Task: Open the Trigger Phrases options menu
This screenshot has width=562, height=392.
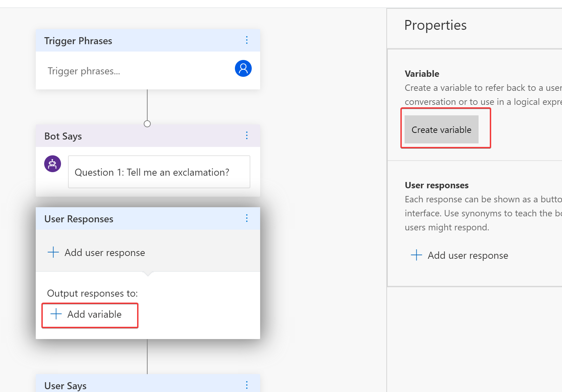Action: pyautogui.click(x=247, y=40)
